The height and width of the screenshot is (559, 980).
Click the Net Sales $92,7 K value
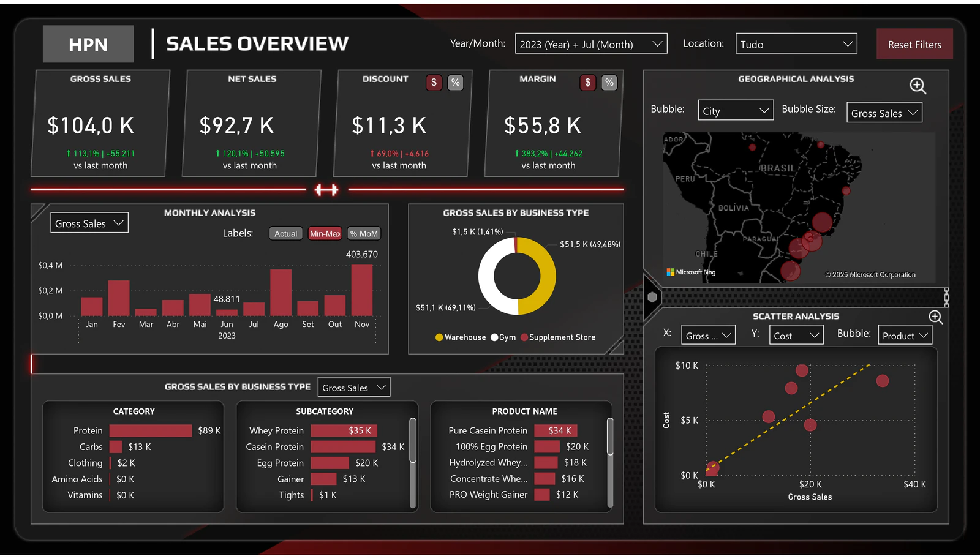(x=237, y=126)
